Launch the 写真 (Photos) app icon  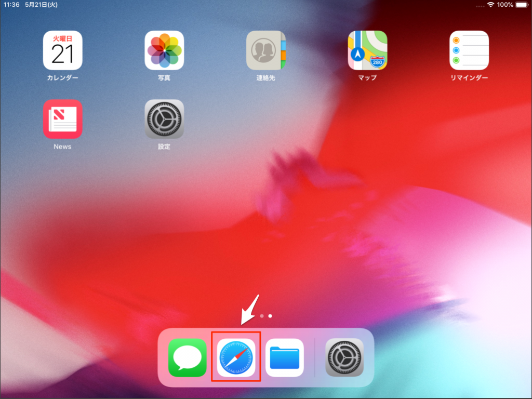pyautogui.click(x=164, y=50)
